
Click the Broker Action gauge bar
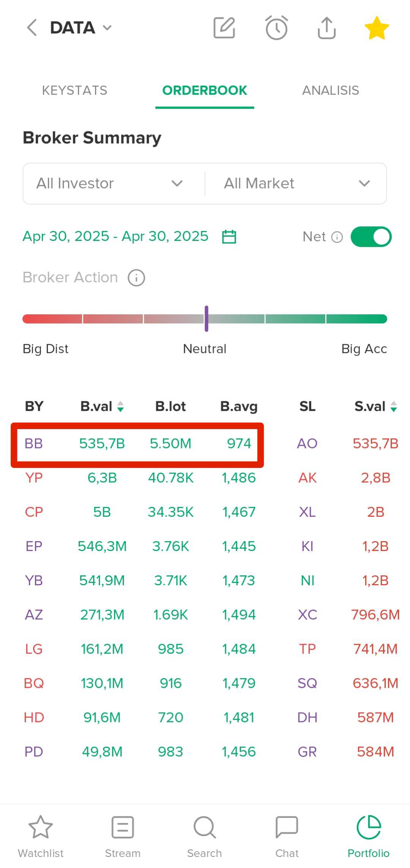[x=205, y=319]
